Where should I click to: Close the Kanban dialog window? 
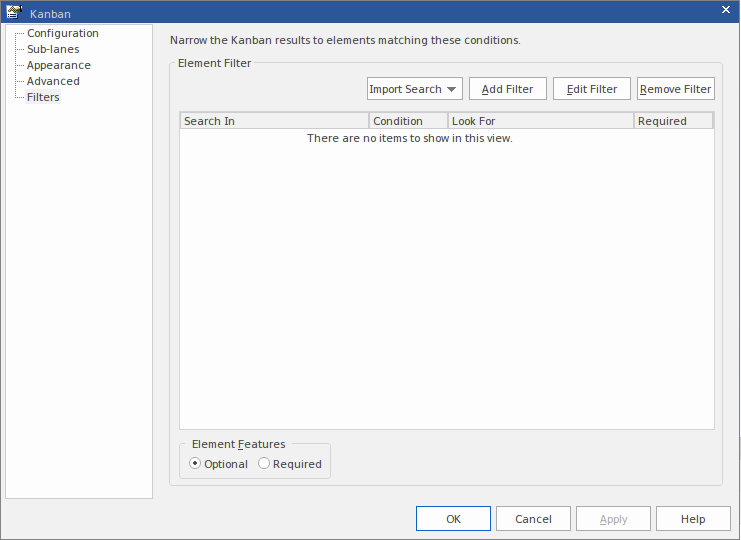point(726,9)
